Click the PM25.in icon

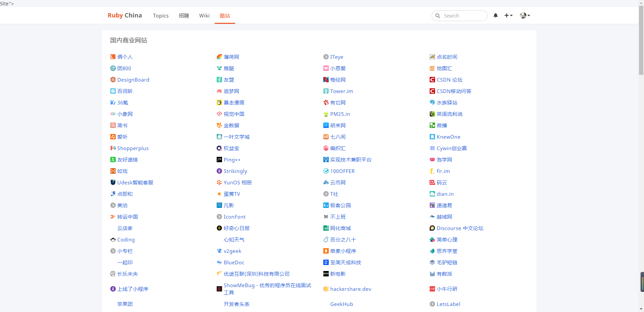pos(326,114)
